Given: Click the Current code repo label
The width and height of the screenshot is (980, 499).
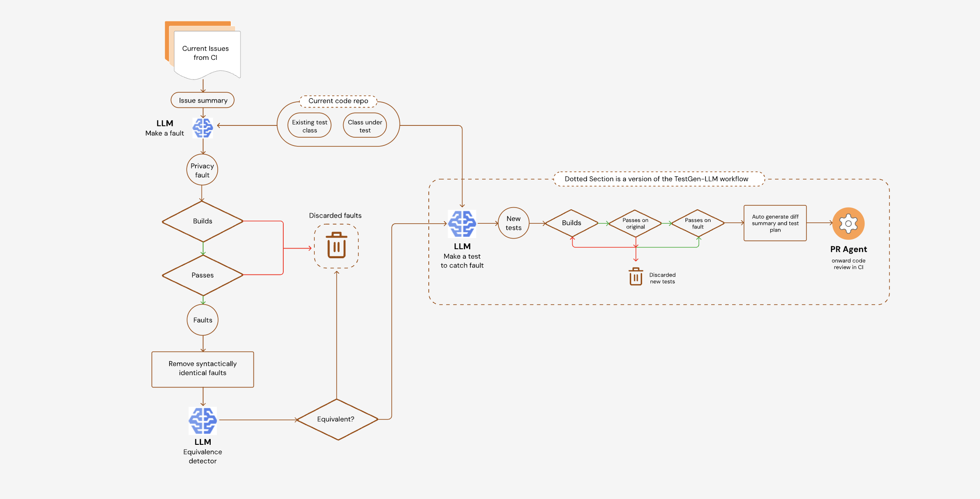Looking at the screenshot, I should click(338, 101).
